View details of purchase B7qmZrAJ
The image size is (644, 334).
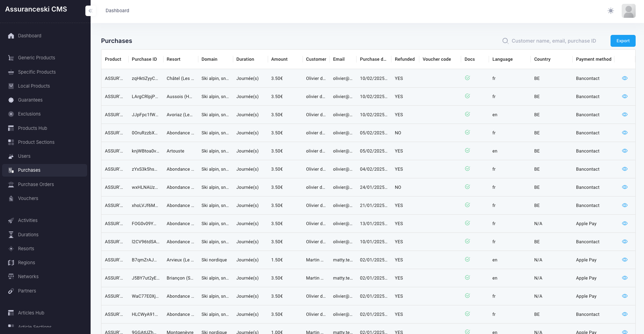(x=624, y=260)
